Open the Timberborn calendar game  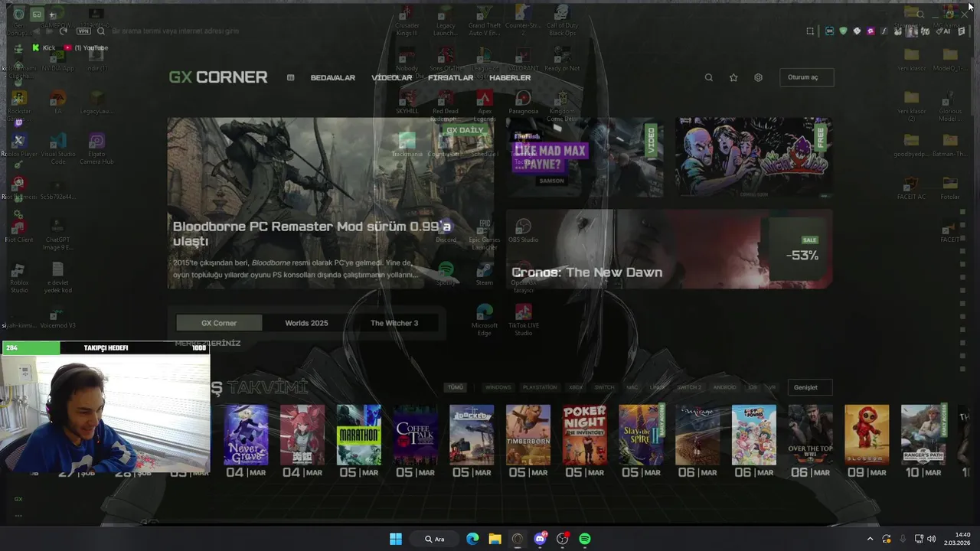[x=528, y=435]
